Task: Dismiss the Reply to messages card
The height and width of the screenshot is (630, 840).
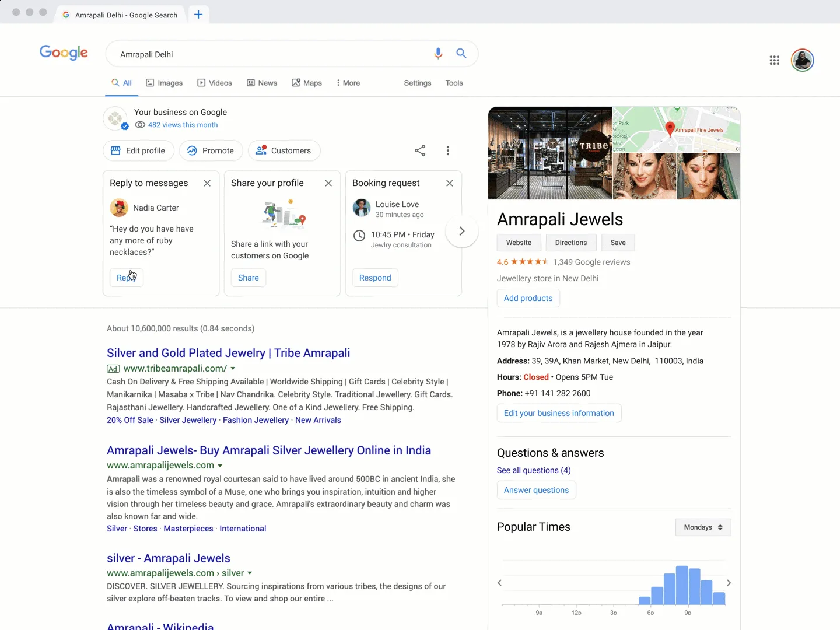Action: (x=207, y=183)
